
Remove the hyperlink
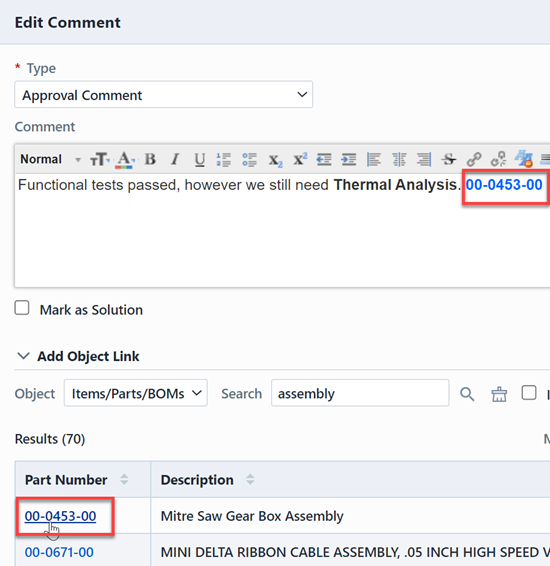point(499,159)
